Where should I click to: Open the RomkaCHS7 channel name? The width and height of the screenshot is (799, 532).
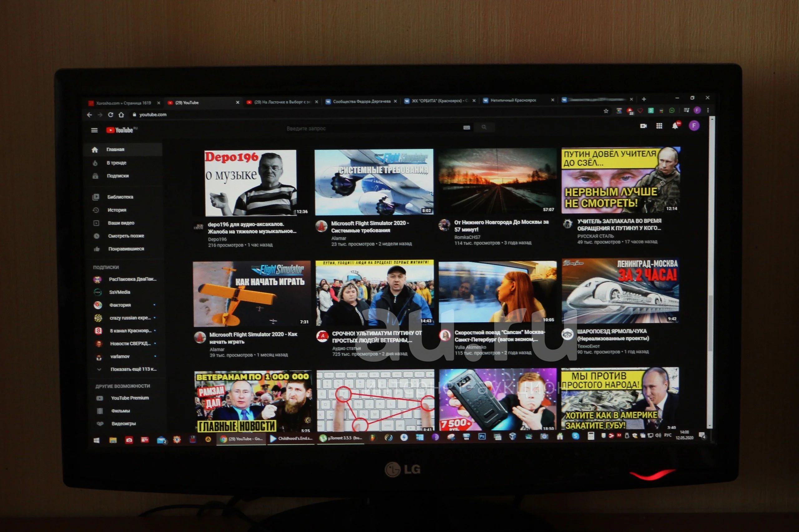pos(467,237)
